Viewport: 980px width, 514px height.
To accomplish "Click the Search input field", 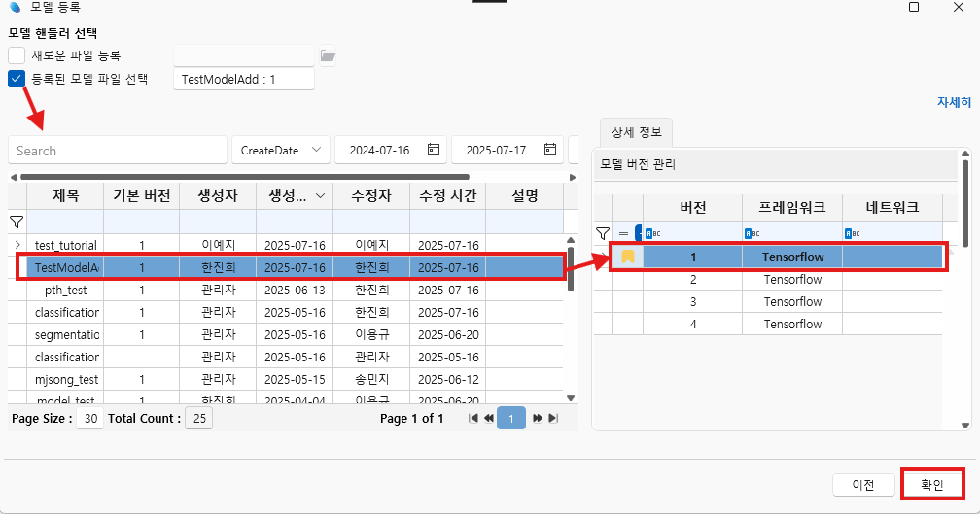I will [x=117, y=151].
